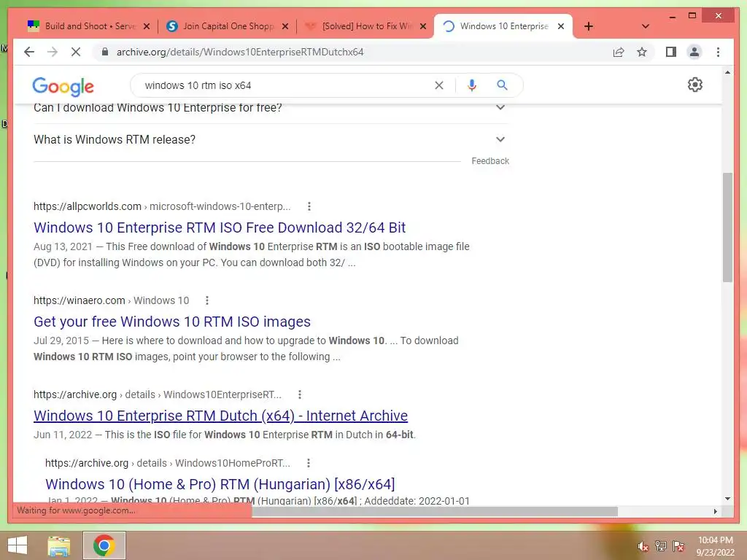The width and height of the screenshot is (747, 560).
Task: Click the network tray icon
Action: [661, 546]
